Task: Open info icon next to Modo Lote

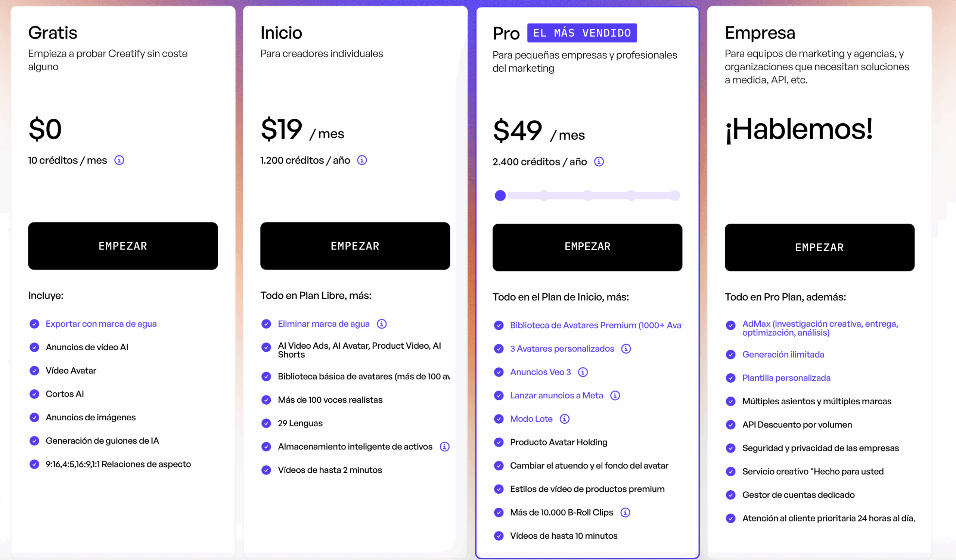Action: pyautogui.click(x=565, y=419)
